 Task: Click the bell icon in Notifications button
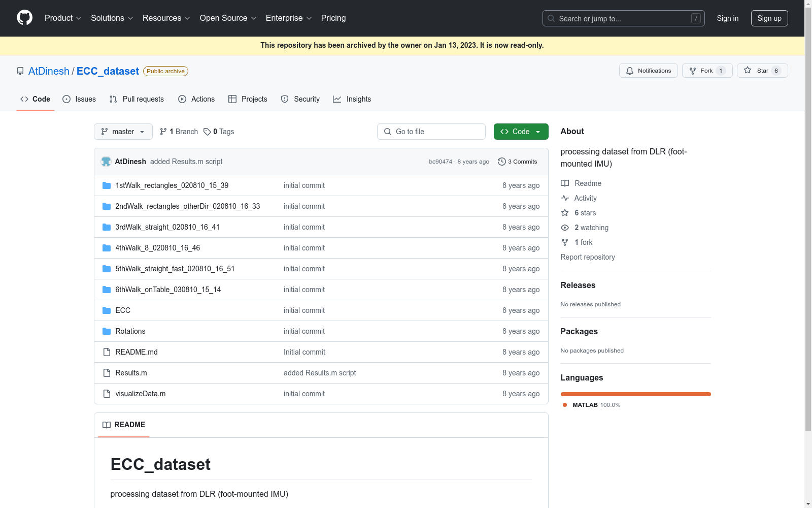click(630, 71)
